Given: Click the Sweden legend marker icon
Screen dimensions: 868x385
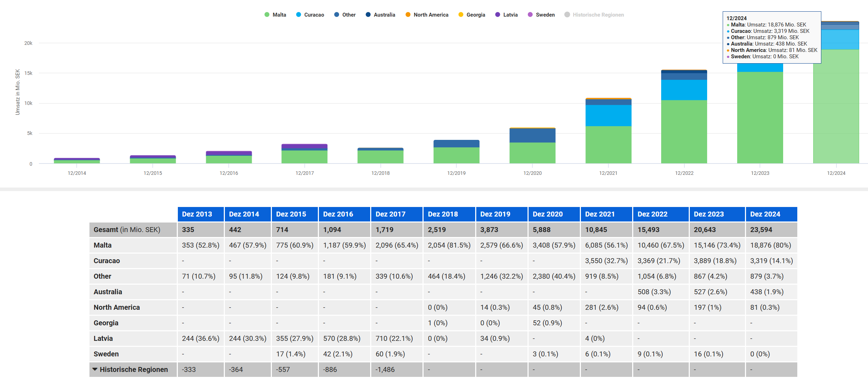Looking at the screenshot, I should pyautogui.click(x=530, y=14).
